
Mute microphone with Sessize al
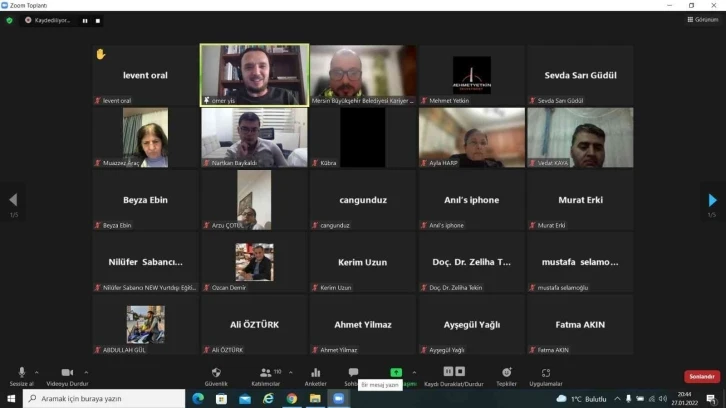point(22,373)
